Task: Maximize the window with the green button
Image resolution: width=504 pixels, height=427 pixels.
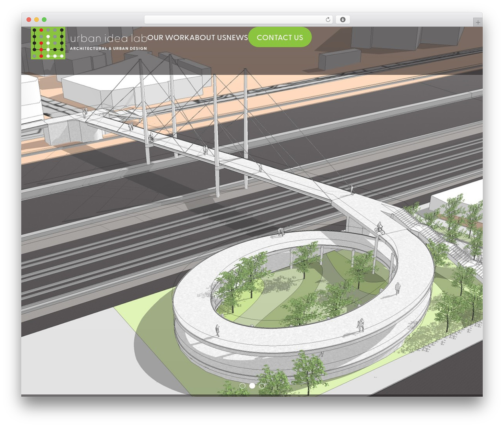Action: (x=44, y=20)
